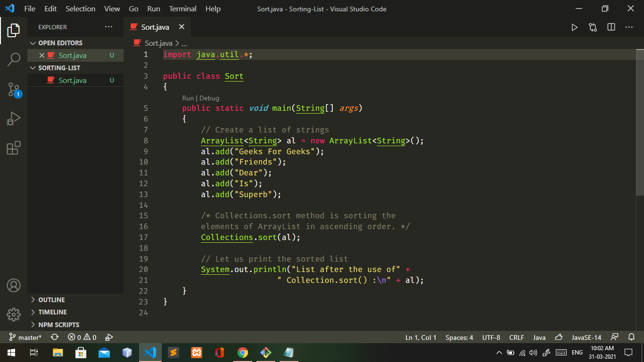The image size is (644, 362).
Task: Click the Debug CodeLens link above main
Action: [x=209, y=98]
